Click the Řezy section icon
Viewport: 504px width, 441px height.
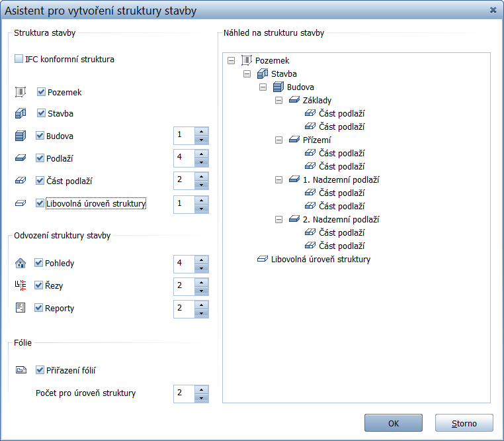pos(20,285)
